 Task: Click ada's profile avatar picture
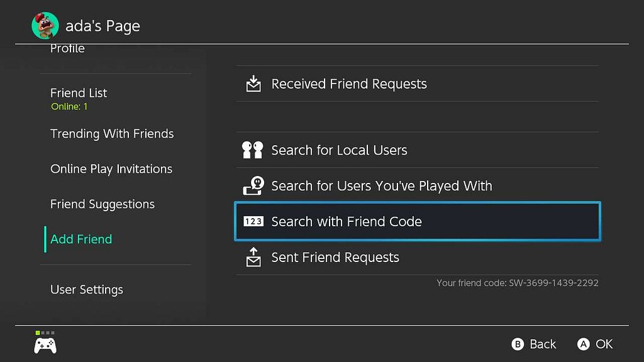click(45, 25)
